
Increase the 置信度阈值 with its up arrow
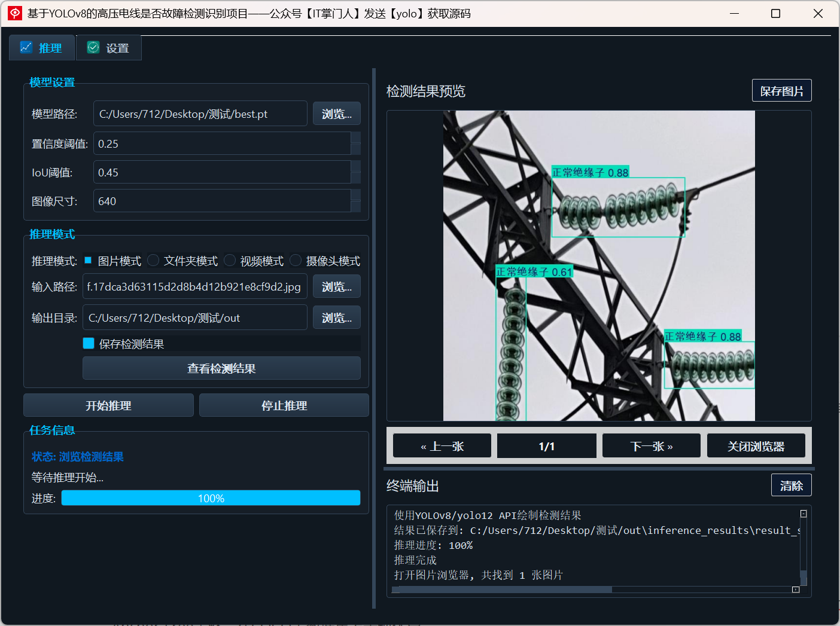(355, 138)
